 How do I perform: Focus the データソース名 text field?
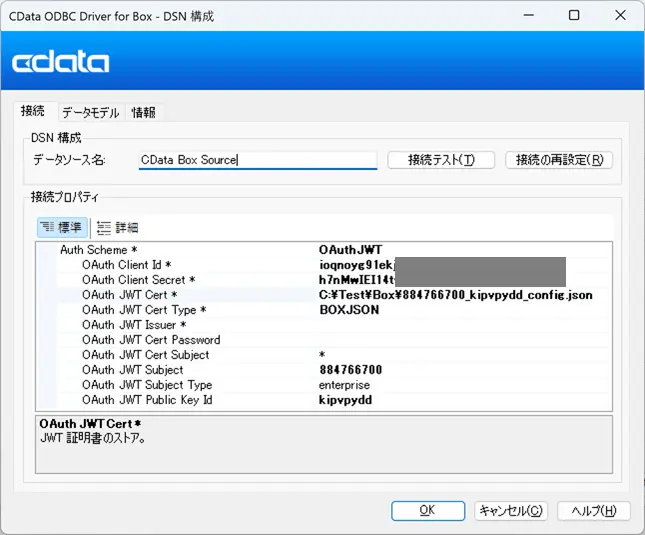(x=257, y=160)
